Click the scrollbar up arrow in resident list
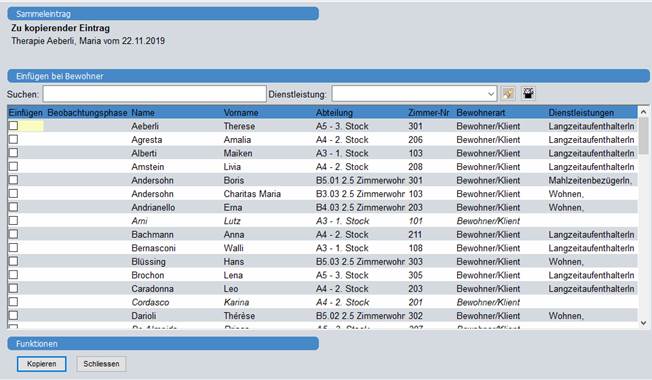The image size is (652, 380). click(643, 112)
